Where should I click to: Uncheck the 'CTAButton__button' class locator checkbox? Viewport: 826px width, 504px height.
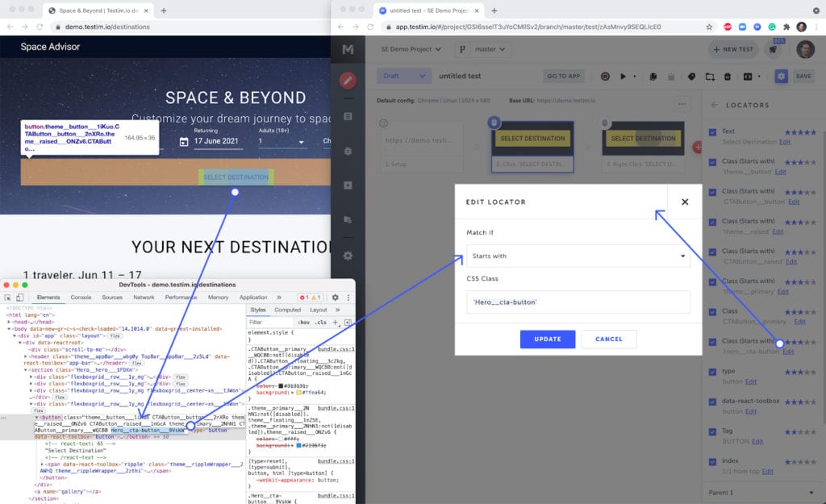(713, 192)
